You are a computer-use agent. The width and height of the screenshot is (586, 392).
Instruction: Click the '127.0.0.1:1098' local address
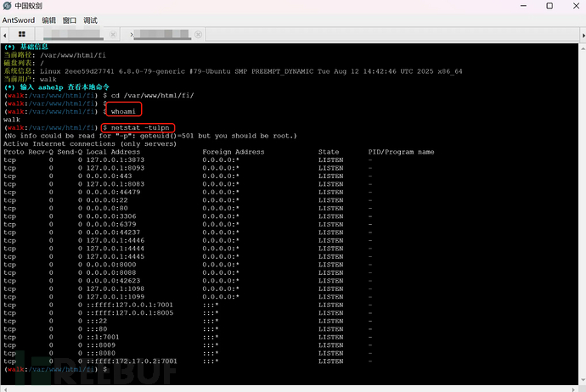coord(116,289)
